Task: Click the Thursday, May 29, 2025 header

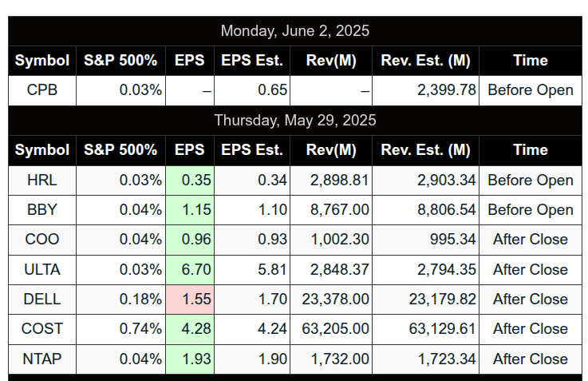Action: [x=295, y=121]
